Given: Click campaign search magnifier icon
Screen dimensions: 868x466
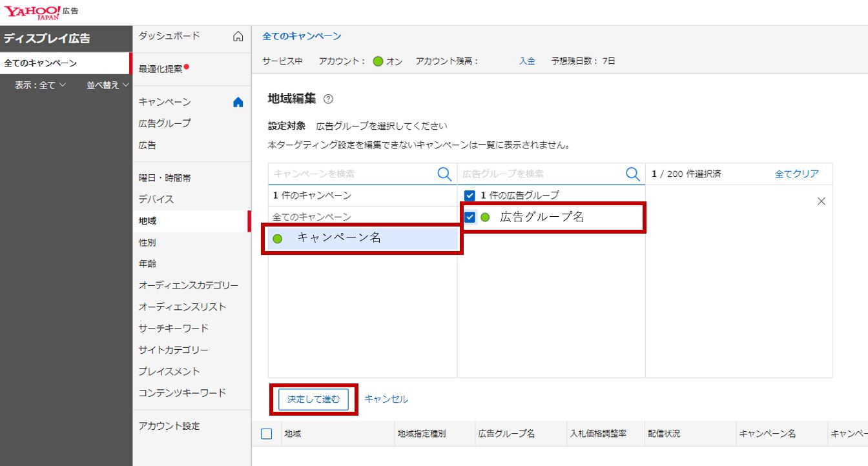Looking at the screenshot, I should [445, 174].
